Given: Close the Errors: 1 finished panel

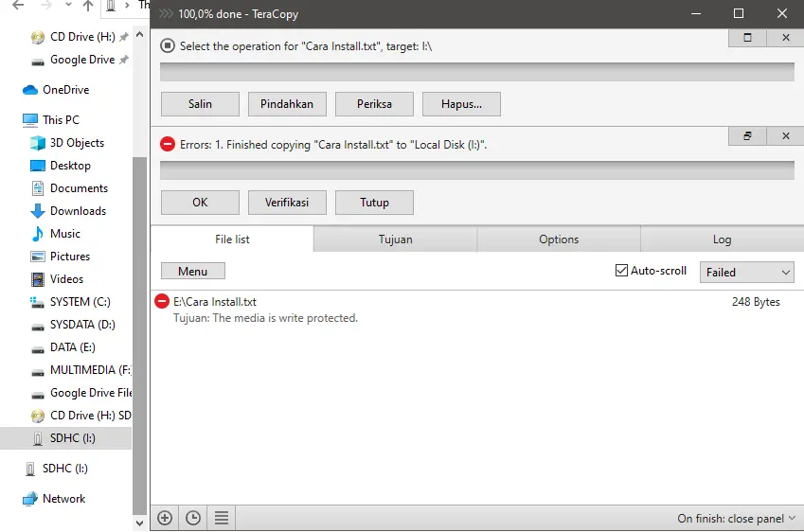Looking at the screenshot, I should click(786, 135).
